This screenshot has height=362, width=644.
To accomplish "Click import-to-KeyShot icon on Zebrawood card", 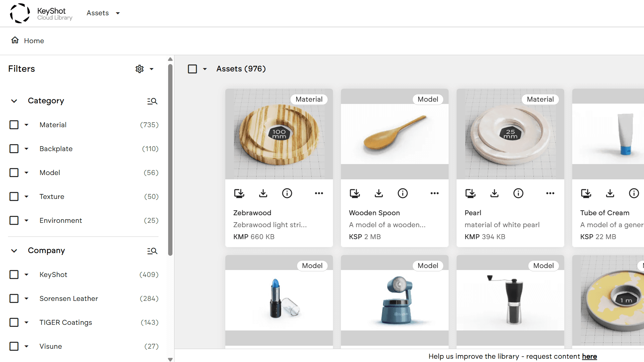I will coord(239,193).
